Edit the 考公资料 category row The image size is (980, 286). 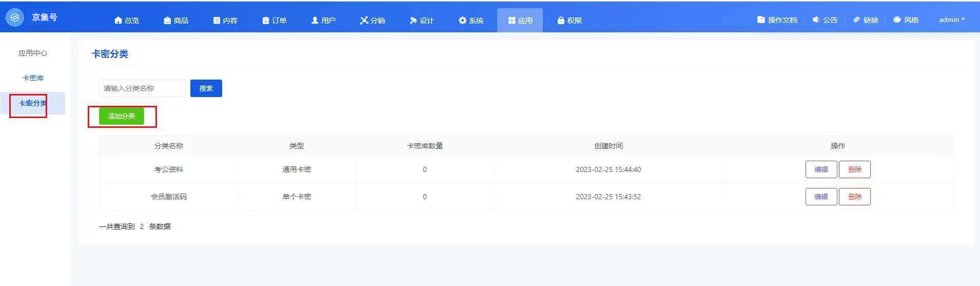(x=821, y=169)
